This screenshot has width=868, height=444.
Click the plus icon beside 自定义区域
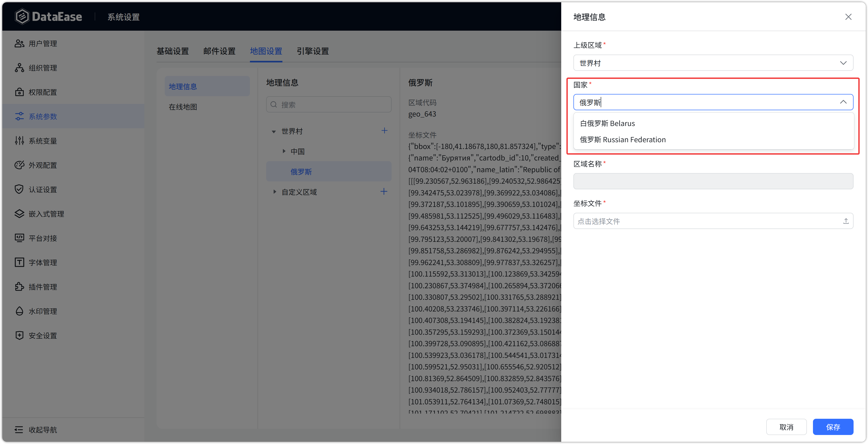(x=384, y=192)
